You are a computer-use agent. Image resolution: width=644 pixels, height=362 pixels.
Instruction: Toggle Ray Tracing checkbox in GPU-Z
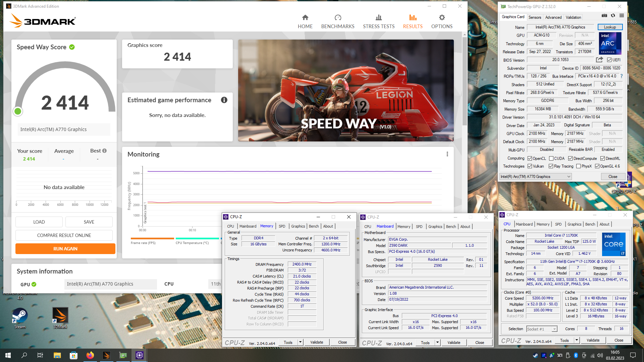click(551, 166)
